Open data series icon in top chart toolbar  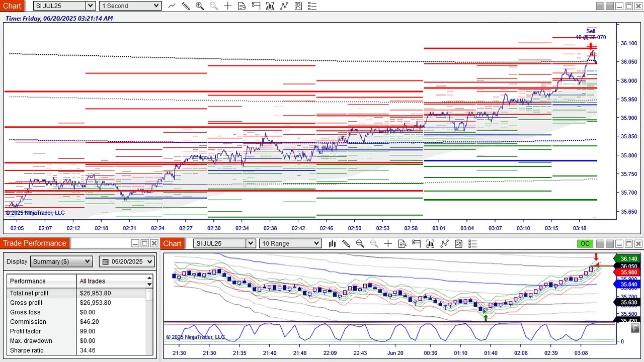pos(270,6)
